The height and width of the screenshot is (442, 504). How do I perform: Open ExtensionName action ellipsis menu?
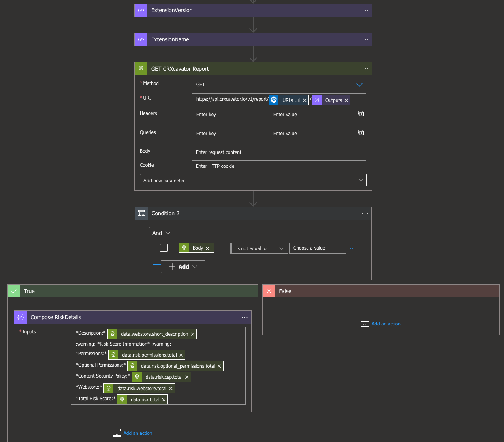tap(365, 39)
